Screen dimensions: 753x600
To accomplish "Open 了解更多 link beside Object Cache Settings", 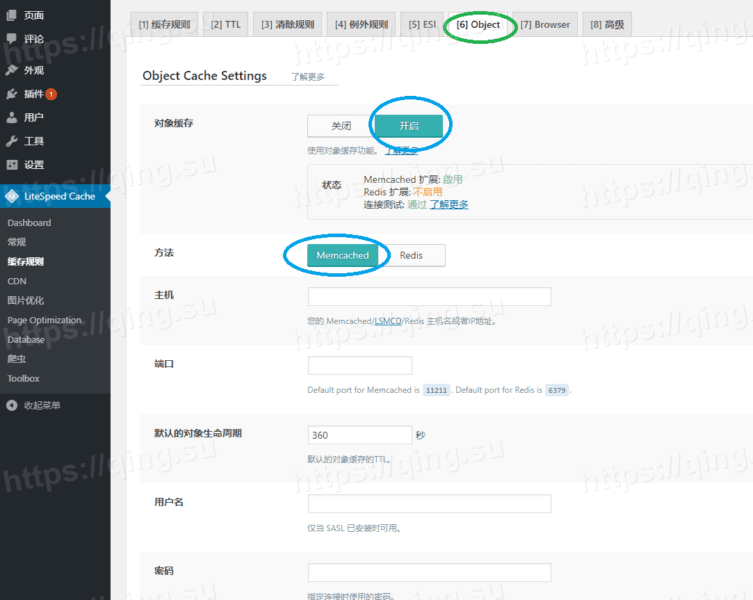I will pos(308,77).
